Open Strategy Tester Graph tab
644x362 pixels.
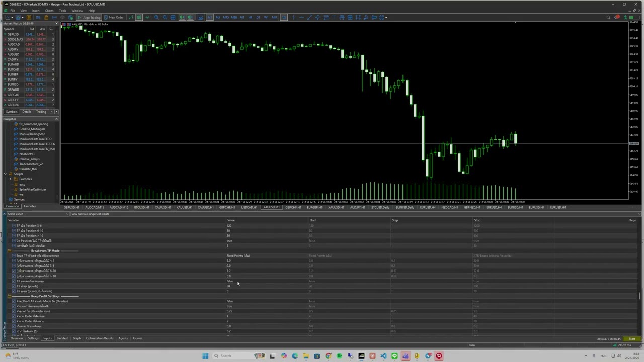pyautogui.click(x=76, y=338)
